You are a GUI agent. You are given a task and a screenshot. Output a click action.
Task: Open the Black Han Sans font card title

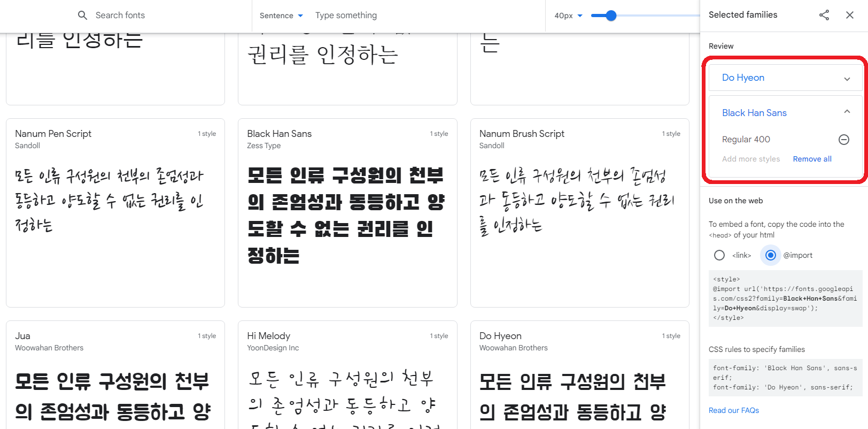tap(279, 134)
